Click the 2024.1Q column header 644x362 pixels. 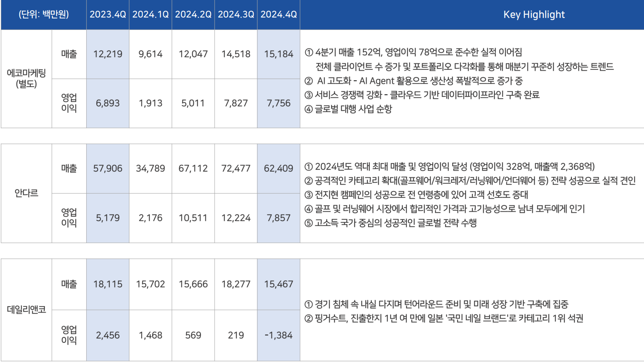150,14
